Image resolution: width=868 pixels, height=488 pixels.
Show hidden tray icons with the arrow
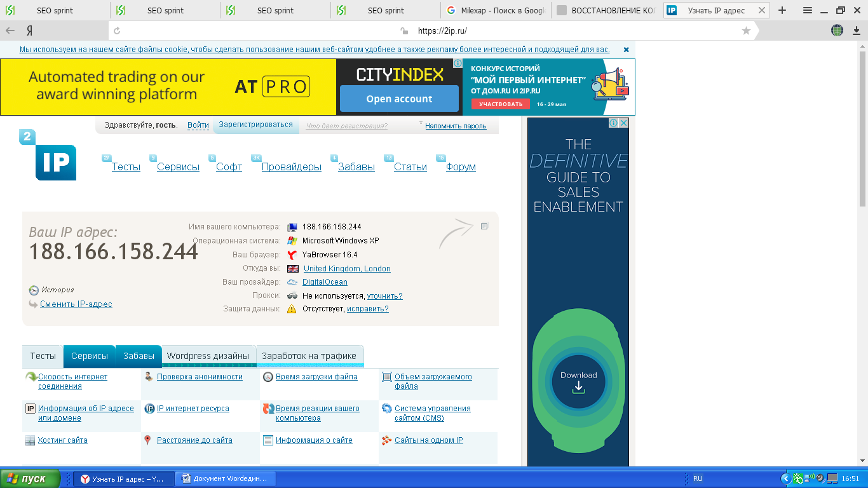785,478
